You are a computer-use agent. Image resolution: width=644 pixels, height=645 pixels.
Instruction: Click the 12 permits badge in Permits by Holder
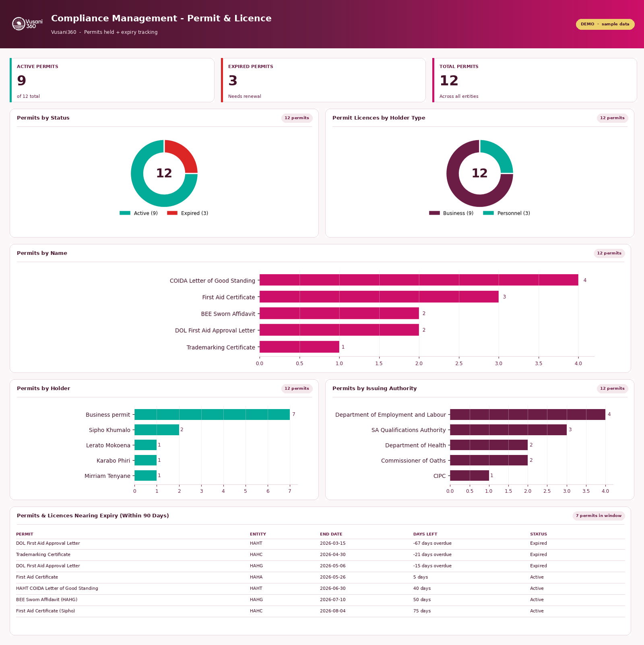point(297,389)
